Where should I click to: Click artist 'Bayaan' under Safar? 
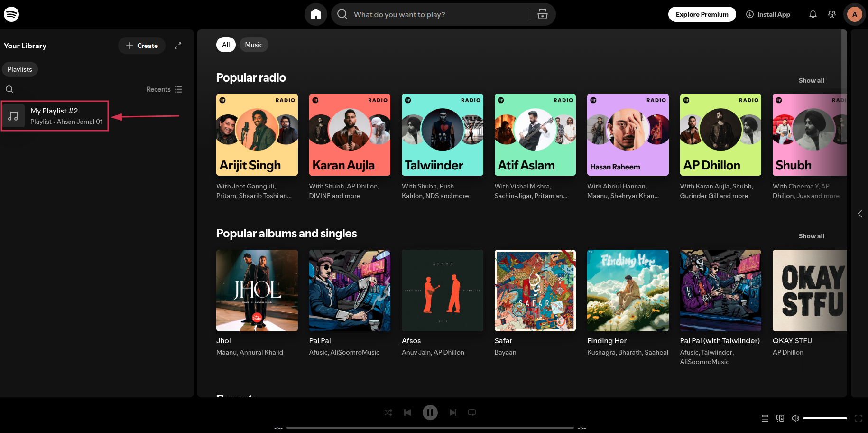(505, 352)
